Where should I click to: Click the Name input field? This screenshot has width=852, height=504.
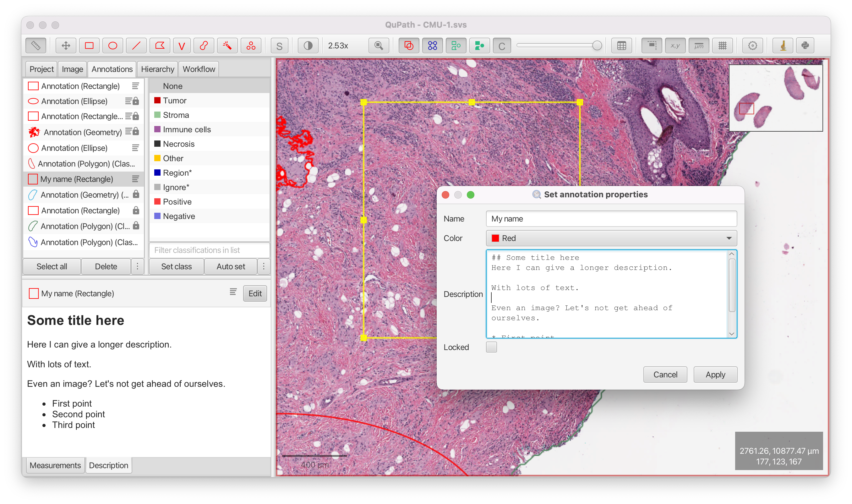pyautogui.click(x=611, y=219)
